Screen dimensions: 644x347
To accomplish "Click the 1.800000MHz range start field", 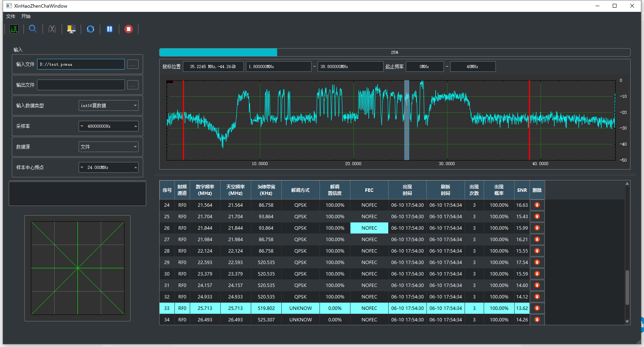I will (x=279, y=66).
